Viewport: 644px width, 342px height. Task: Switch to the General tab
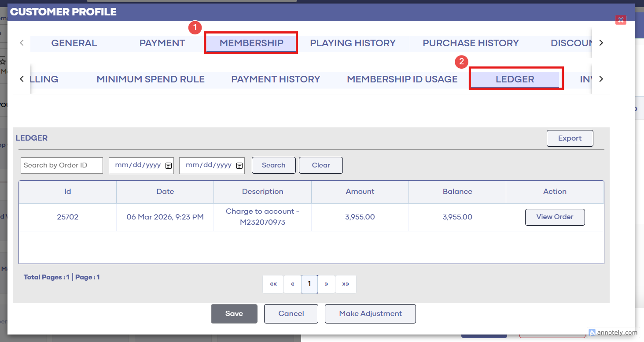74,43
